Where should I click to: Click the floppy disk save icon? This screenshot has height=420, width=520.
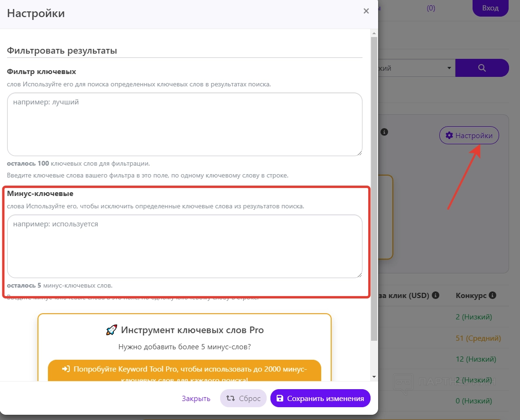click(x=280, y=398)
